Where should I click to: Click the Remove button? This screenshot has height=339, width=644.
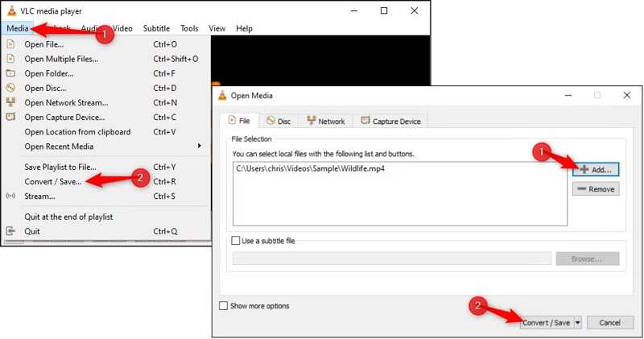pos(596,189)
